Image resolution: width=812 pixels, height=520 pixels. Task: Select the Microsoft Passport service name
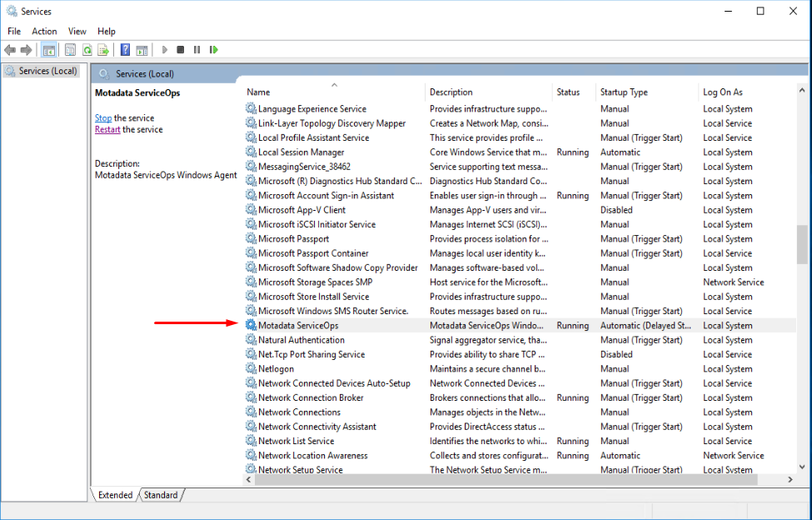tap(294, 239)
